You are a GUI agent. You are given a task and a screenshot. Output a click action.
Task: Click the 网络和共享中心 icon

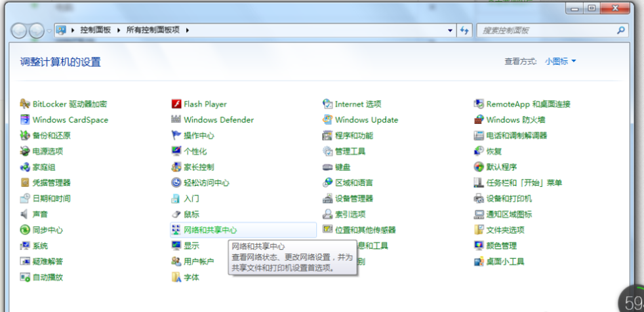tap(176, 230)
